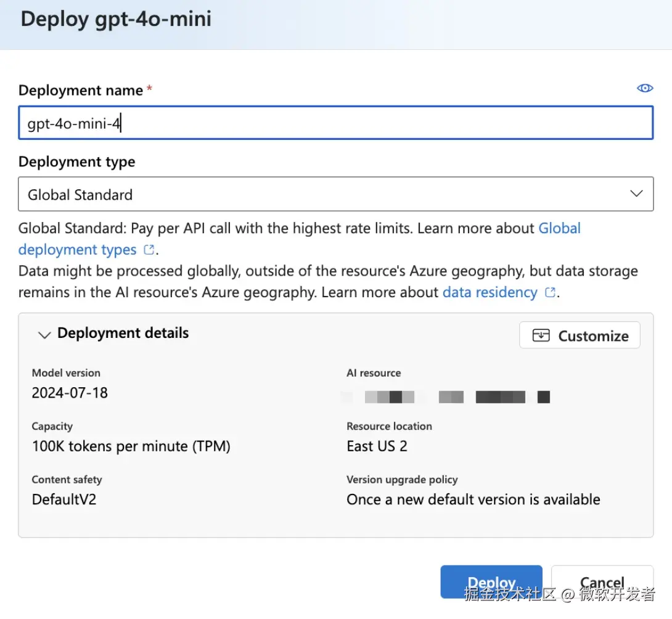
Task: Click the version upgrade policy text
Action: [x=473, y=499]
